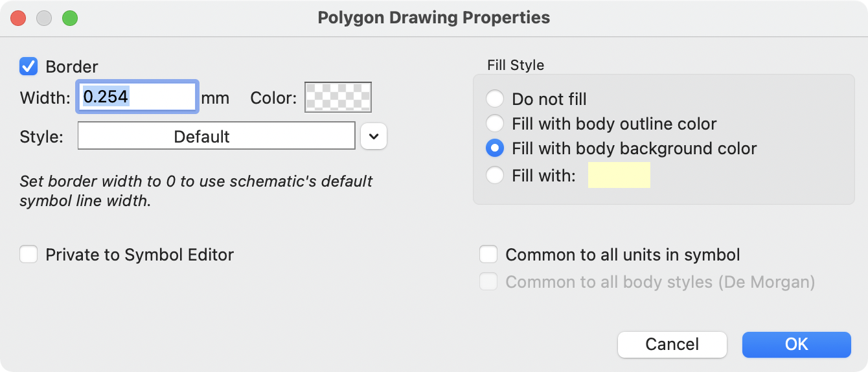Image resolution: width=868 pixels, height=372 pixels.
Task: Click Common to all body styles checkbox
Action: click(x=488, y=282)
